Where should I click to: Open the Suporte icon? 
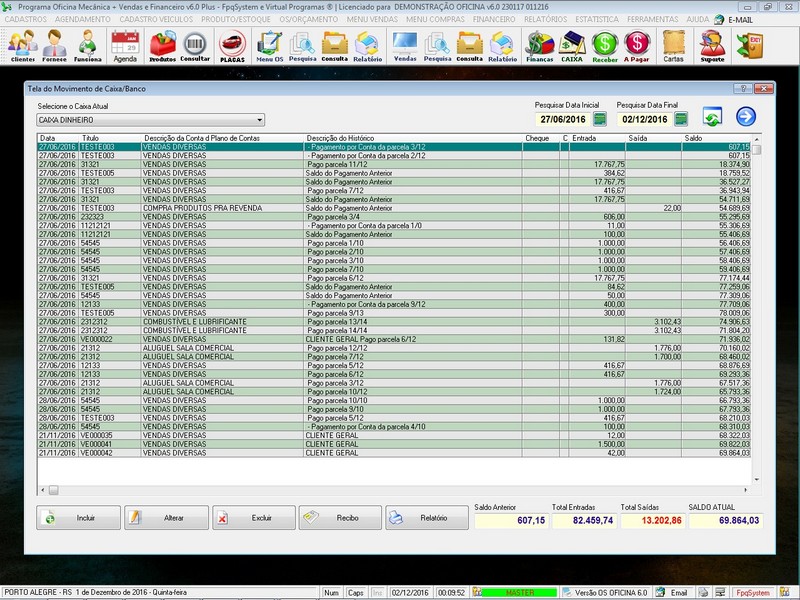point(712,46)
